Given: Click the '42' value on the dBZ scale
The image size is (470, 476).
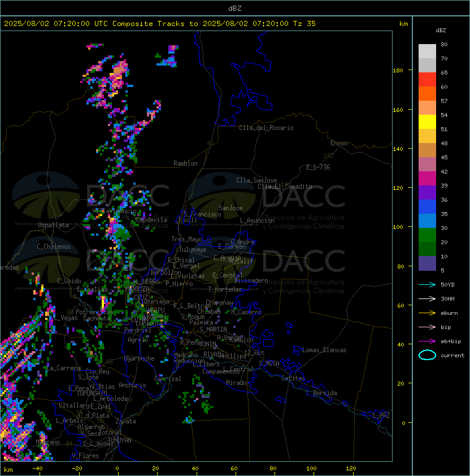Looking at the screenshot, I should coord(444,171).
